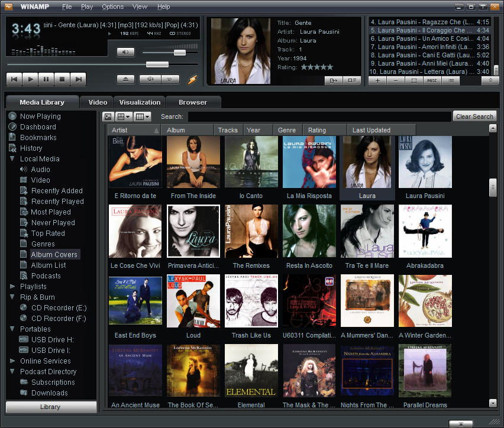Open the File menu
This screenshot has height=428, width=504.
click(x=67, y=7)
